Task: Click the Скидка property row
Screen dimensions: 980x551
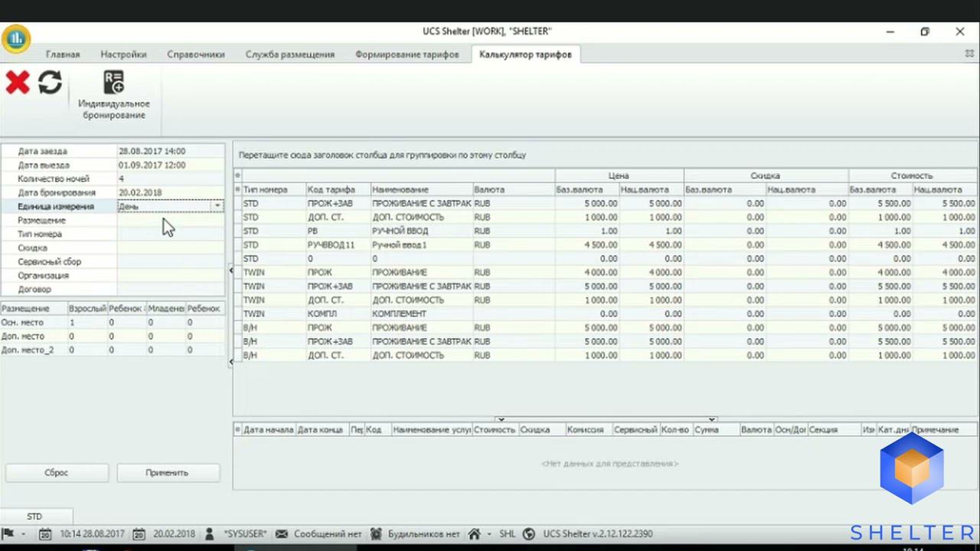Action: [x=113, y=247]
